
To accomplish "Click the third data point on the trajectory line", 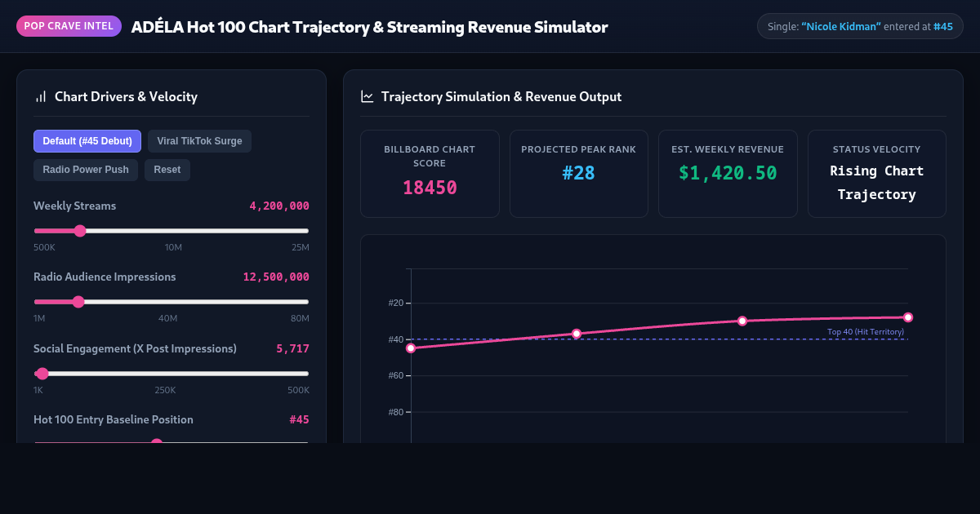I will (x=742, y=321).
